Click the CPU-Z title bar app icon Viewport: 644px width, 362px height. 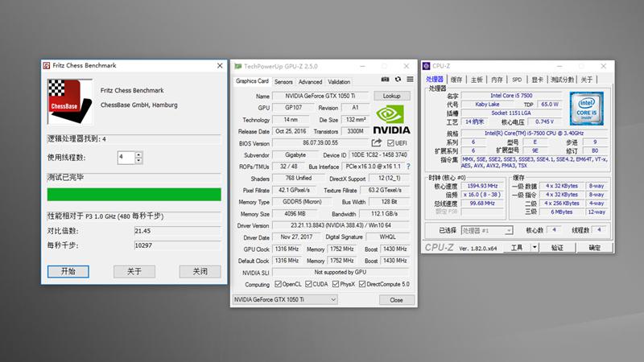(427, 66)
